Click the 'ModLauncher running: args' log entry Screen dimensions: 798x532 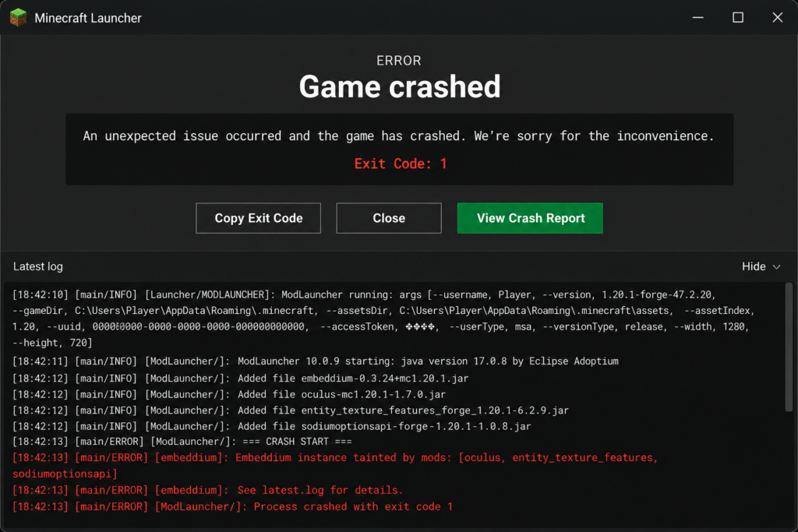click(383, 319)
